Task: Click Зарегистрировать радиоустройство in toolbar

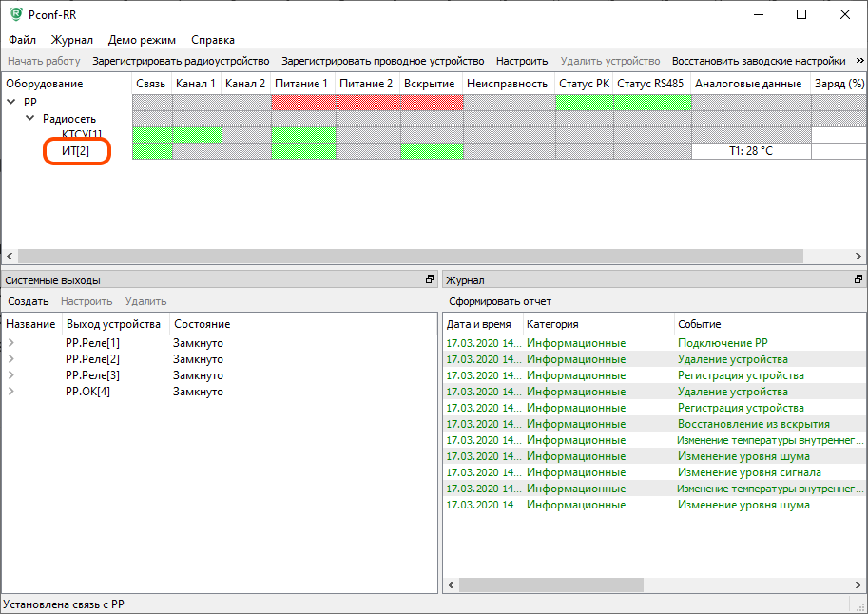Action: (181, 61)
